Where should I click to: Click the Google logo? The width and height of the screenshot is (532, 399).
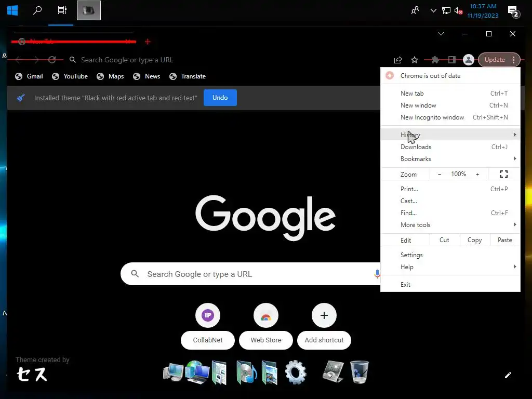click(265, 218)
